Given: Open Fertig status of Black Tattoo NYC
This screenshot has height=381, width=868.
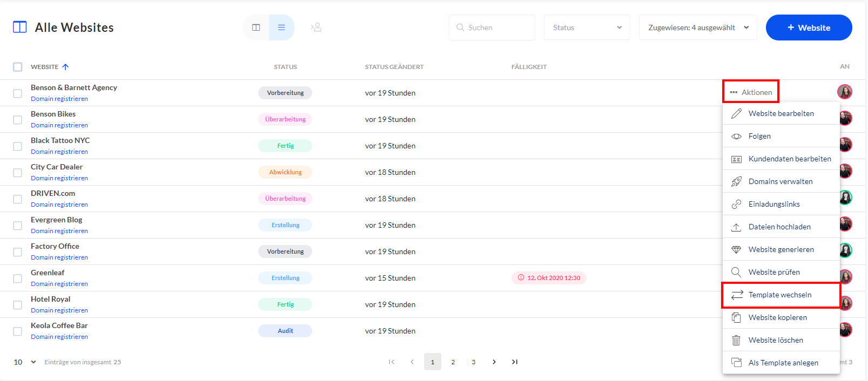Looking at the screenshot, I should (285, 146).
